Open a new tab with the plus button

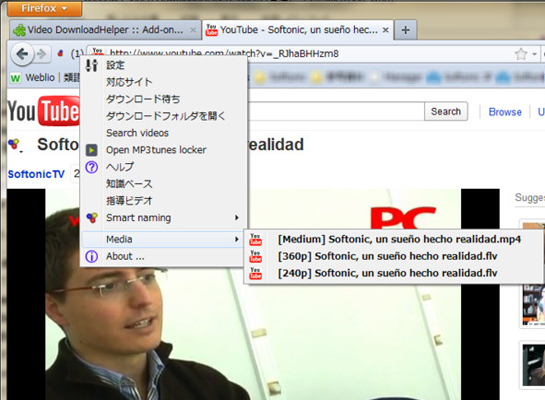click(405, 30)
